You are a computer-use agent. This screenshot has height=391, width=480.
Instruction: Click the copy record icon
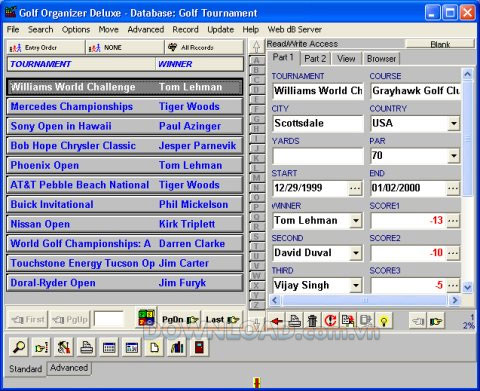(348, 321)
